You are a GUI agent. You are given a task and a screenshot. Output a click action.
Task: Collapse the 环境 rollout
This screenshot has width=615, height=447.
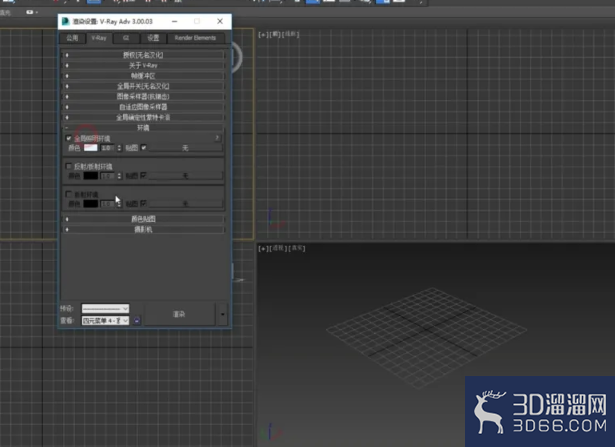[x=144, y=128]
